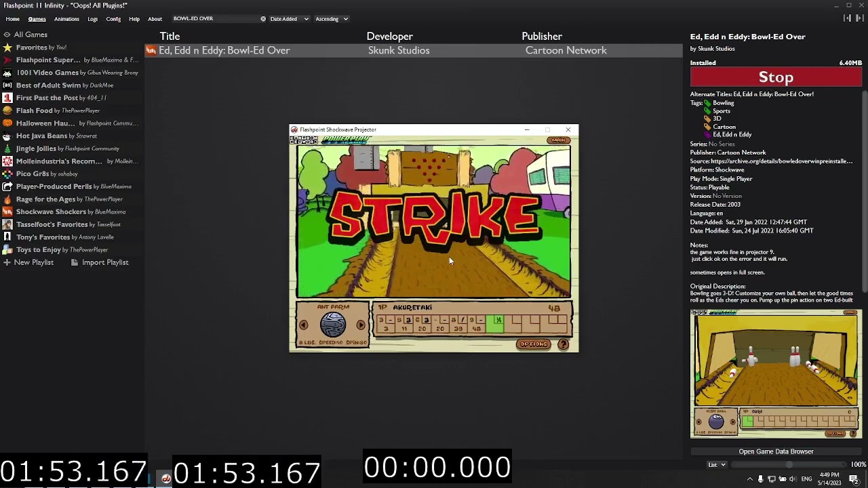Open the All Games eye icon
Image resolution: width=868 pixels, height=488 pixels.
[x=7, y=35]
